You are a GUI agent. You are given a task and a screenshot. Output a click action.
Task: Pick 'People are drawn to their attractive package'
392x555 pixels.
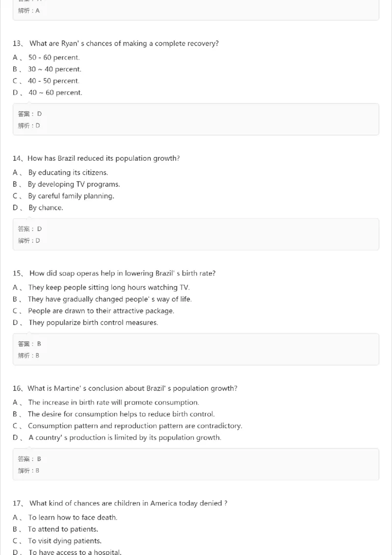pyautogui.click(x=101, y=311)
